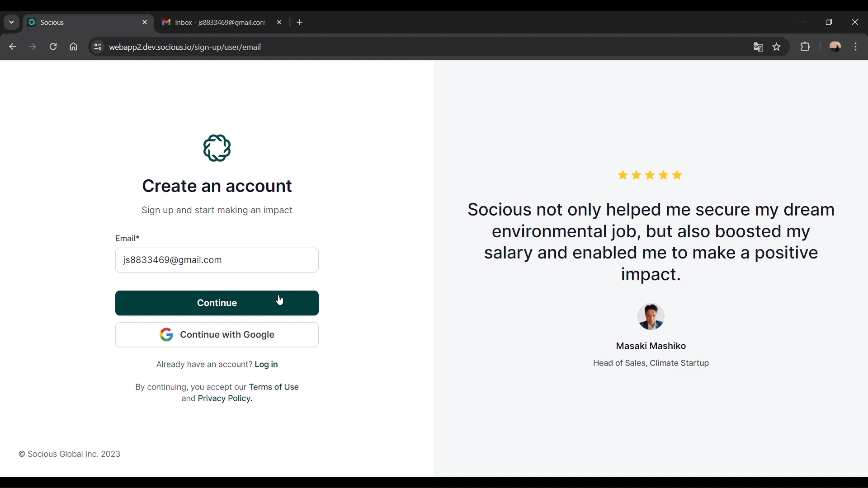
Task: Reload the current page
Action: click(x=53, y=47)
